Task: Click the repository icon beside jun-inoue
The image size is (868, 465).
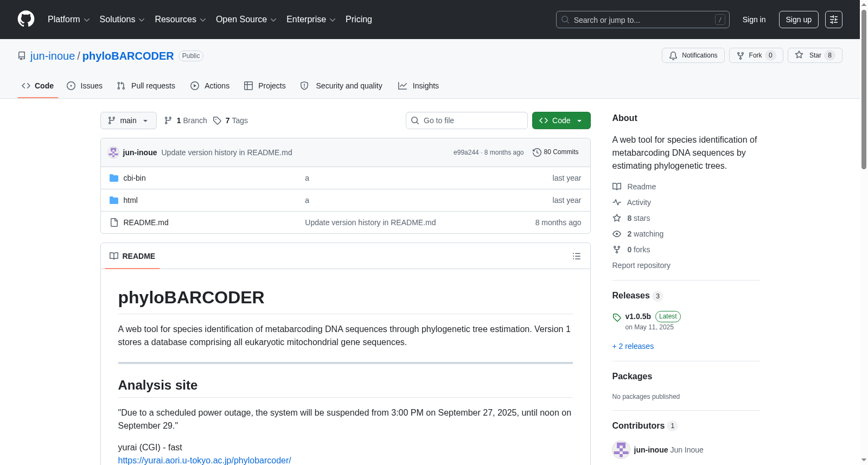Action: tap(22, 56)
